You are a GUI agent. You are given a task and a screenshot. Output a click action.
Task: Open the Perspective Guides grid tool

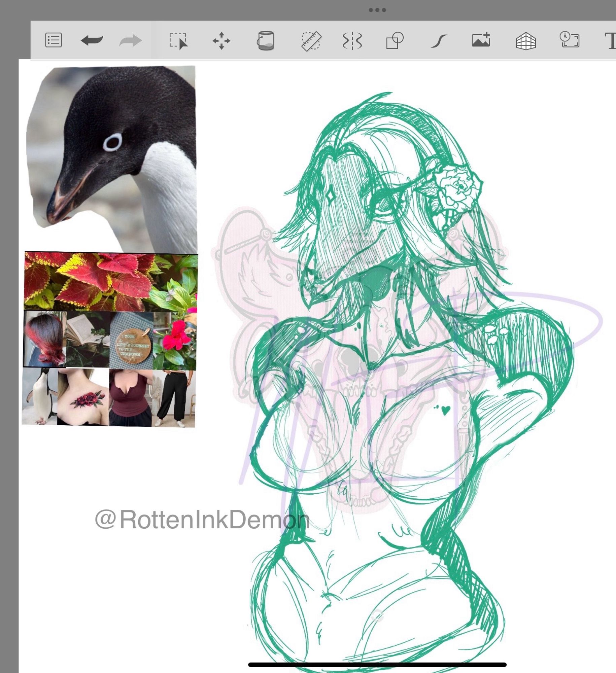pyautogui.click(x=526, y=41)
